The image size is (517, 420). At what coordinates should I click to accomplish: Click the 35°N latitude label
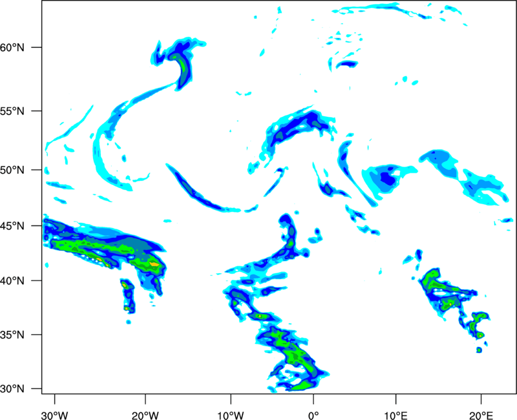point(12,335)
